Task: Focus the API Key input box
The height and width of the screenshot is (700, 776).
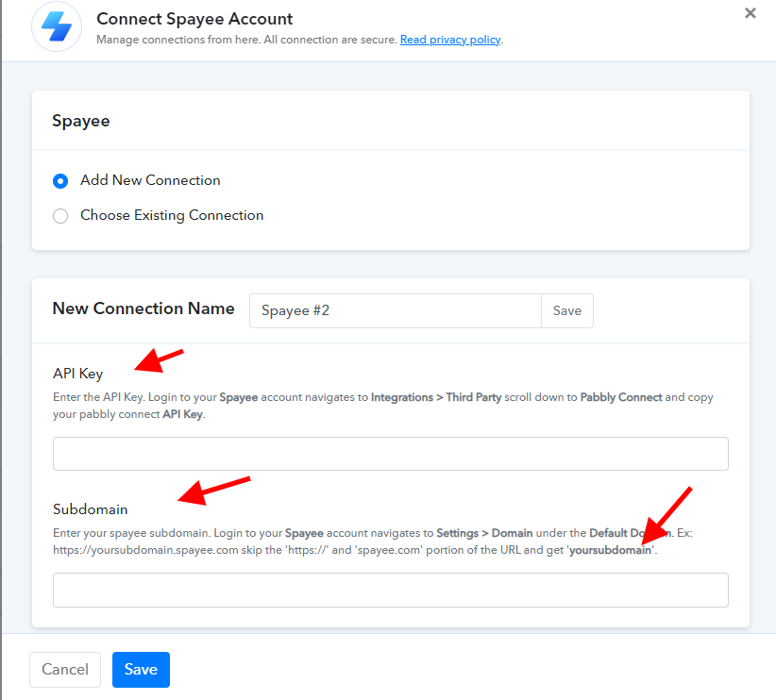Action: 391,454
